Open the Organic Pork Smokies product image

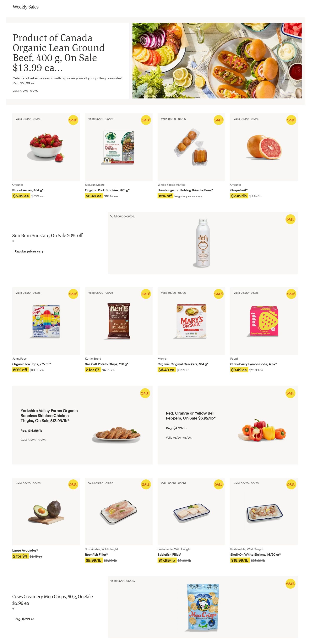(x=119, y=147)
